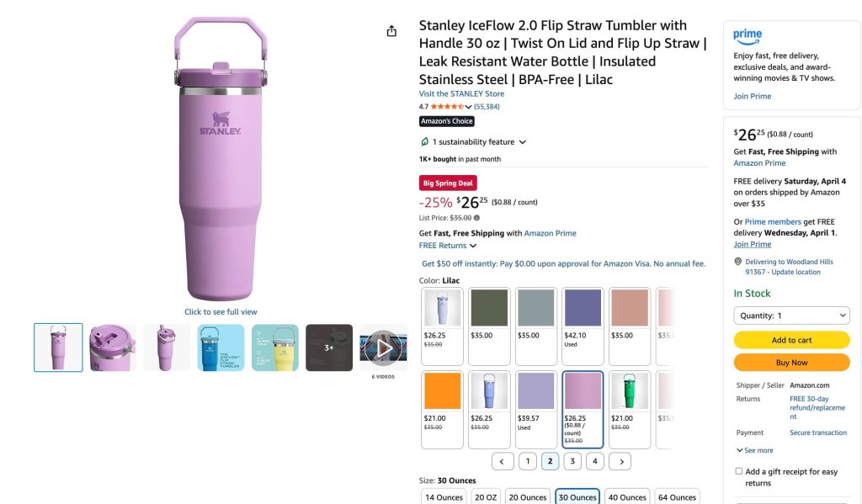Click the list price info icon

(476, 218)
